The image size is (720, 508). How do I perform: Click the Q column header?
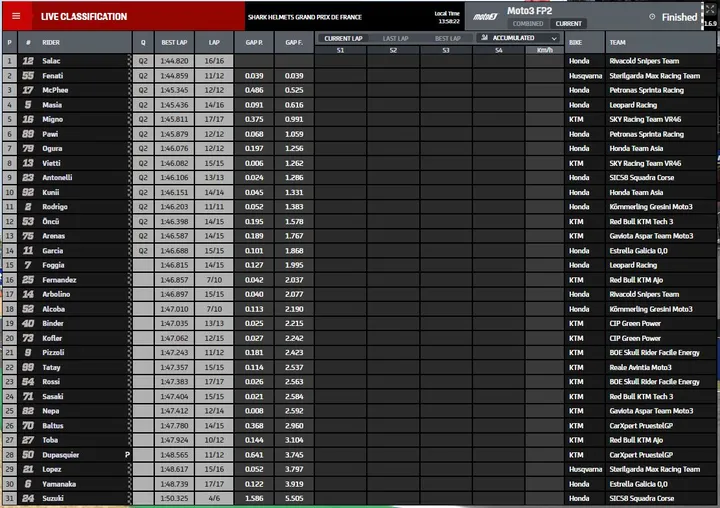coord(143,42)
